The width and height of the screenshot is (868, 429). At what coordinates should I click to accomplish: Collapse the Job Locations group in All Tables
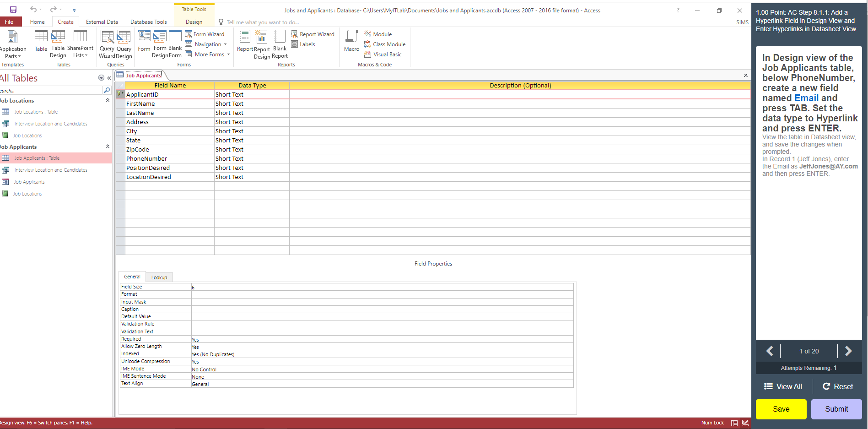tap(108, 100)
